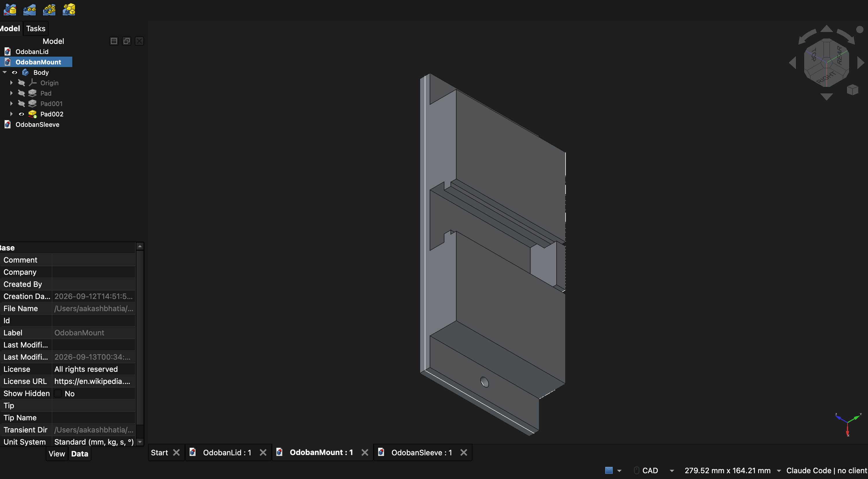Click the License URL value field

point(94,381)
